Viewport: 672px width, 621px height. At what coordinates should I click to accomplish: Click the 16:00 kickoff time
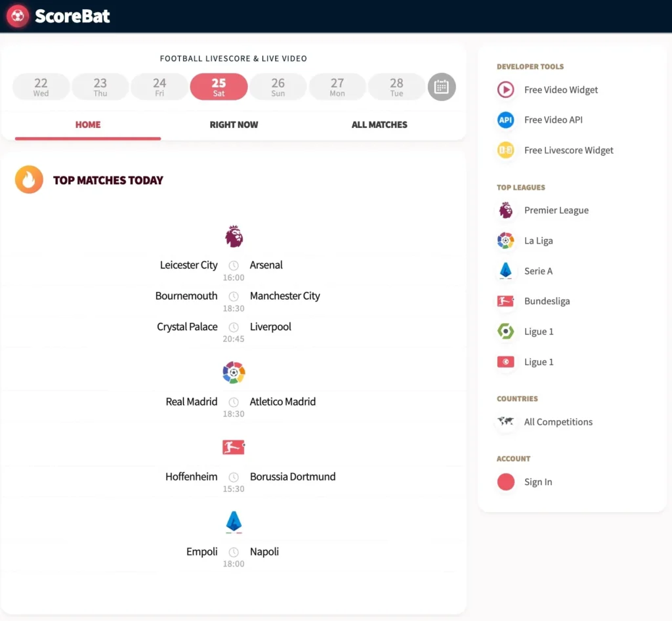[234, 278]
